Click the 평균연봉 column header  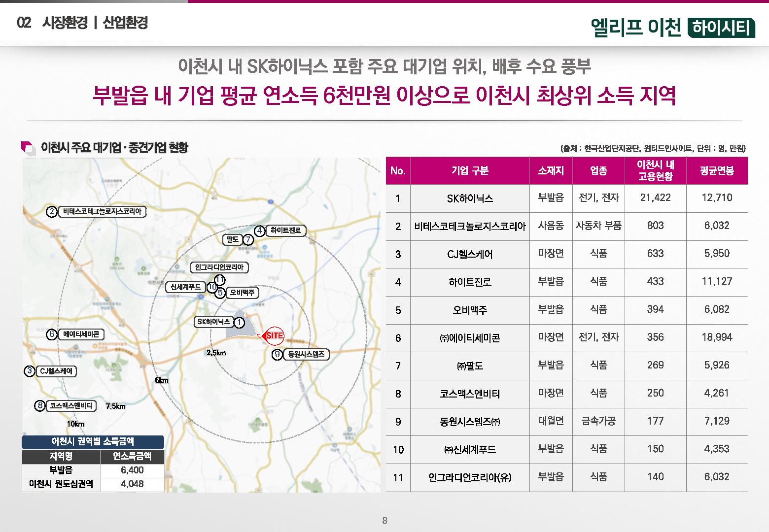(717, 170)
